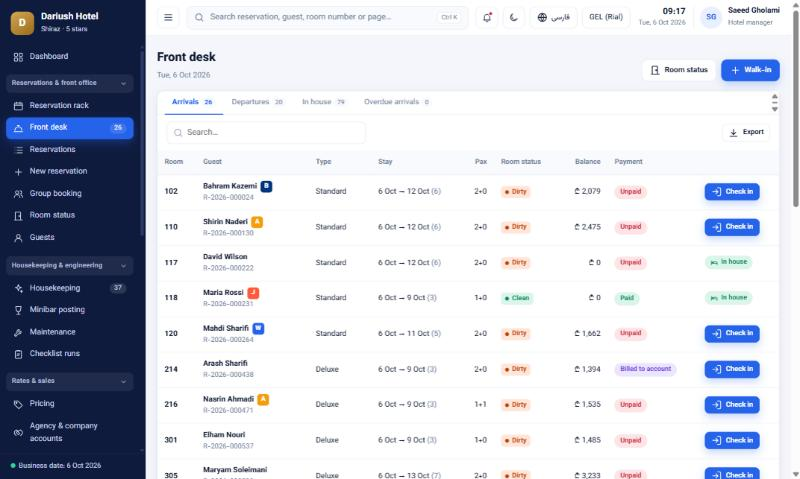Click the SG user avatar

coord(711,17)
